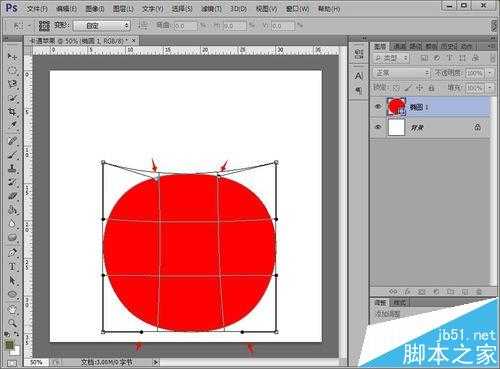The height and width of the screenshot is (369, 500).
Task: Select the Blur tool
Action: 12,223
